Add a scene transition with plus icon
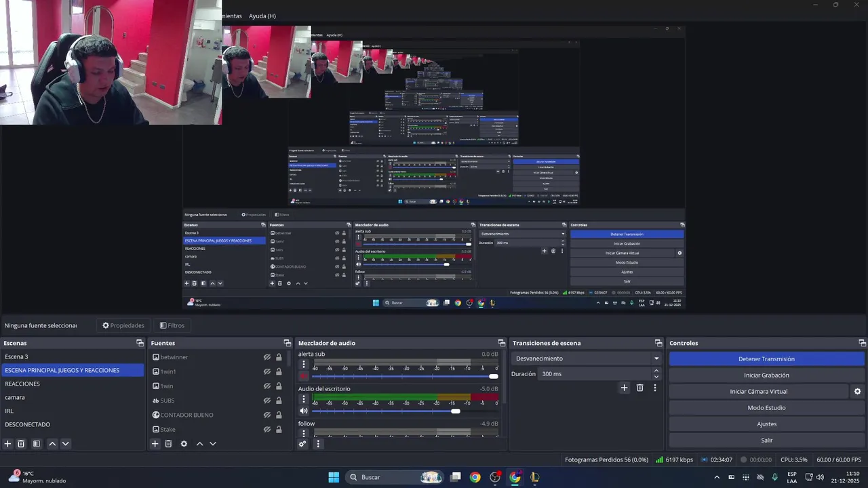Screen dimensions: 868x488 (x=624, y=388)
